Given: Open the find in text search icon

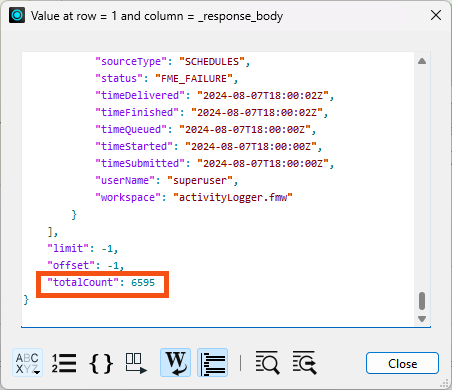Looking at the screenshot, I should point(267,363).
